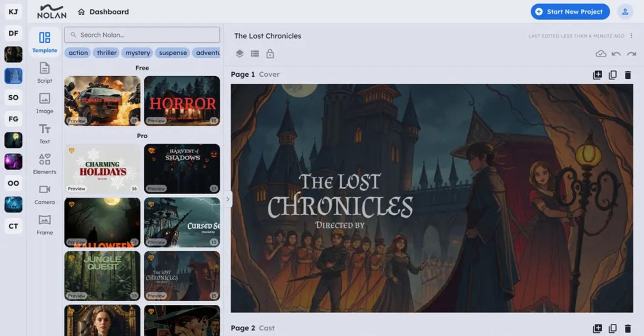Viewport: 644px width, 336px height.
Task: Add a new page after Page 1
Action: [597, 75]
